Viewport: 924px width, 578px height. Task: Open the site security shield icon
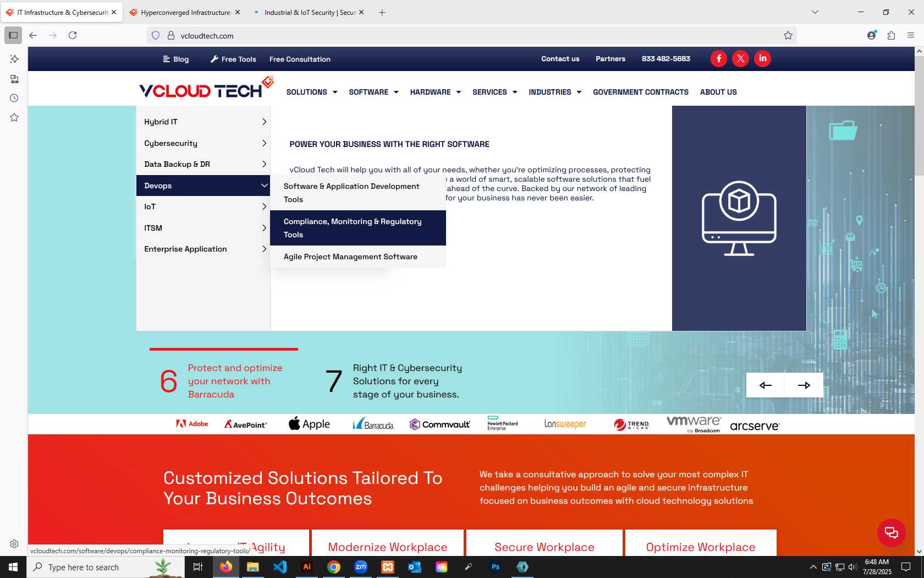coord(156,35)
